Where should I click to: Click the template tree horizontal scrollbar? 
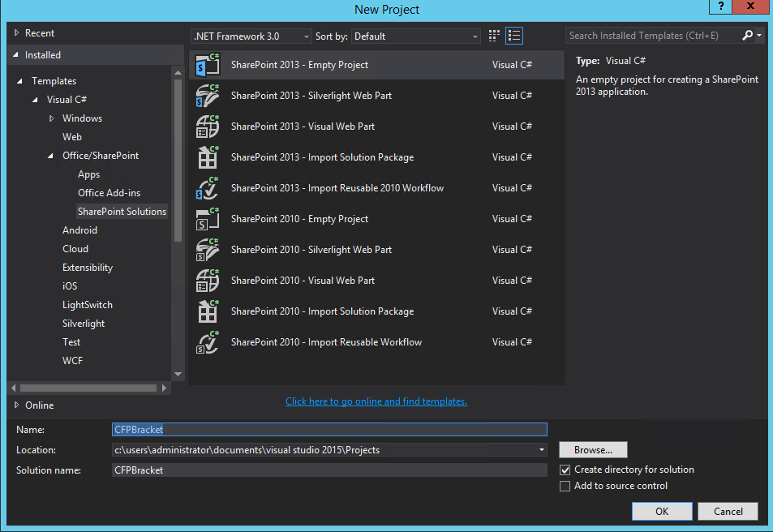pyautogui.click(x=88, y=388)
